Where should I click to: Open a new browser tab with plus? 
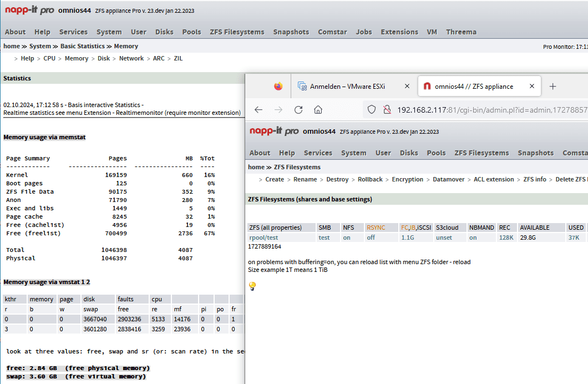[552, 86]
